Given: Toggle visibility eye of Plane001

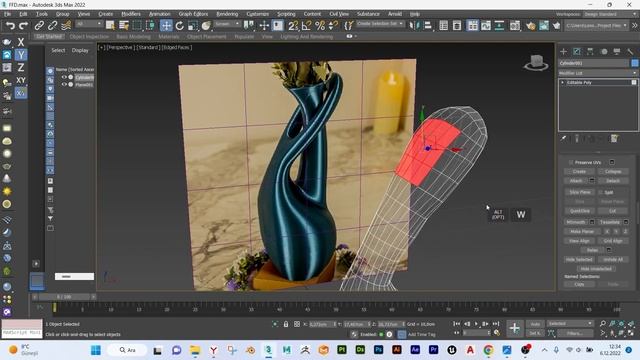Looking at the screenshot, I should coord(64,84).
